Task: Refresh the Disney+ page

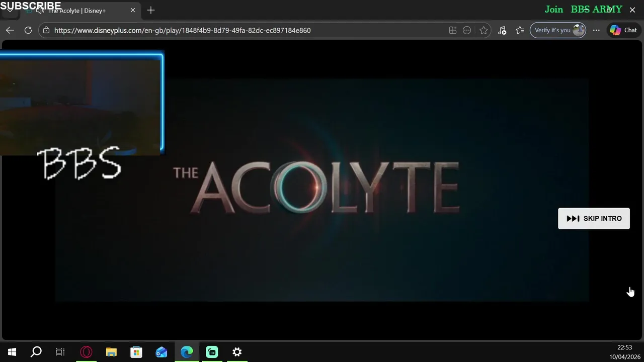Action: click(28, 30)
